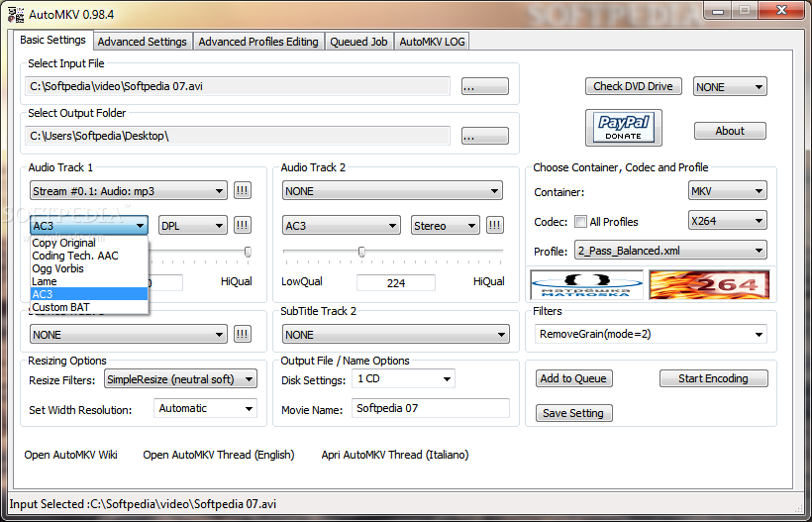Open AutoMKV Thread (English) link

pyautogui.click(x=219, y=455)
